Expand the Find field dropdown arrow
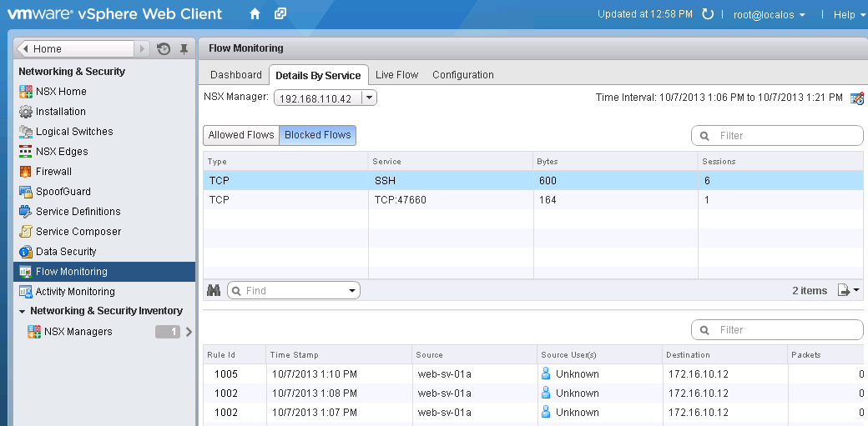This screenshot has width=868, height=426. pyautogui.click(x=352, y=291)
